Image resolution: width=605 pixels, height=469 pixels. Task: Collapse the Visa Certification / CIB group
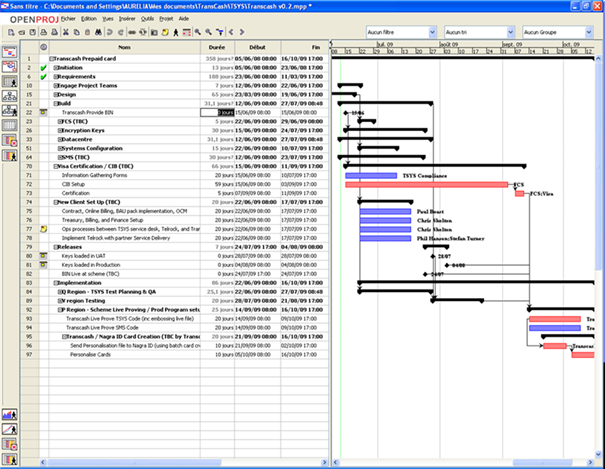[x=56, y=167]
